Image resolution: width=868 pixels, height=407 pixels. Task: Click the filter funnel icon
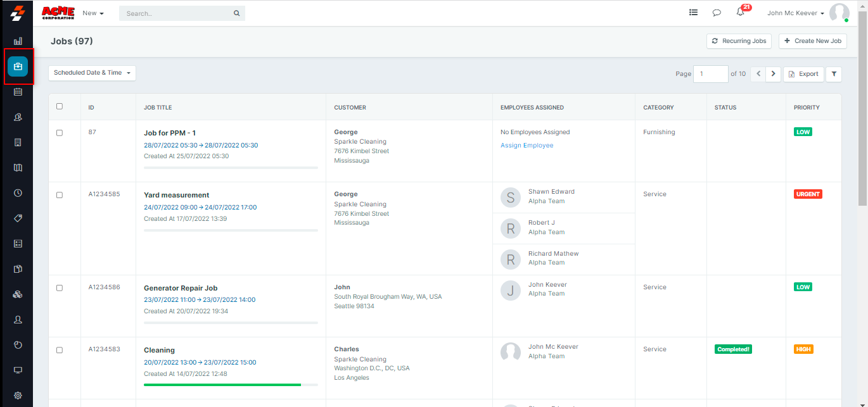[834, 74]
